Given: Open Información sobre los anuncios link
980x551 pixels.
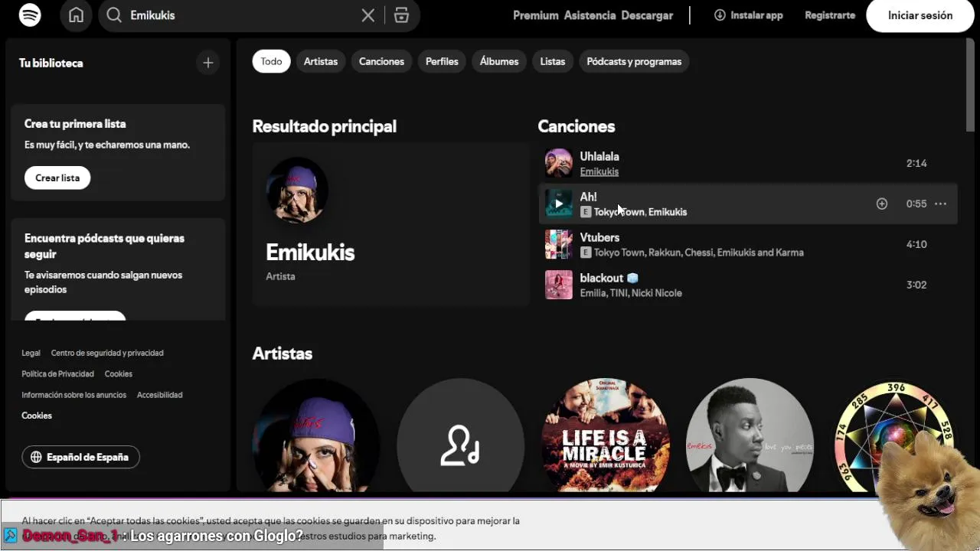Looking at the screenshot, I should tap(73, 395).
